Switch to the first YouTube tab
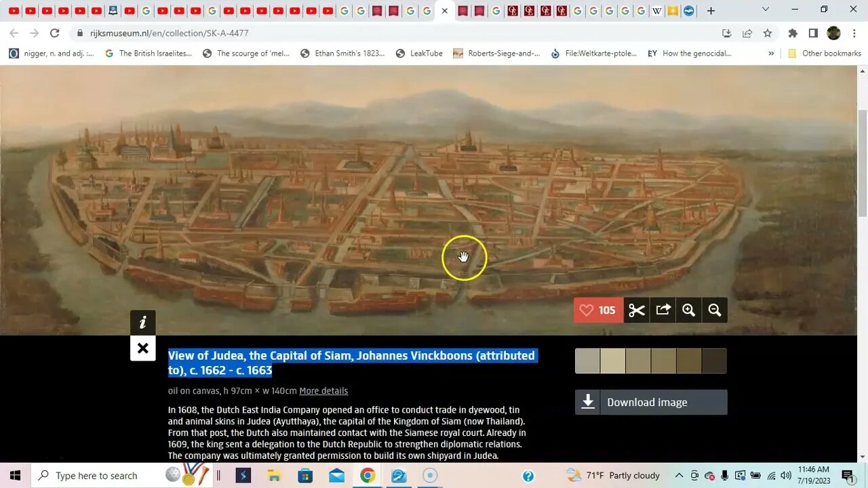The height and width of the screenshot is (488, 868). coord(14,11)
